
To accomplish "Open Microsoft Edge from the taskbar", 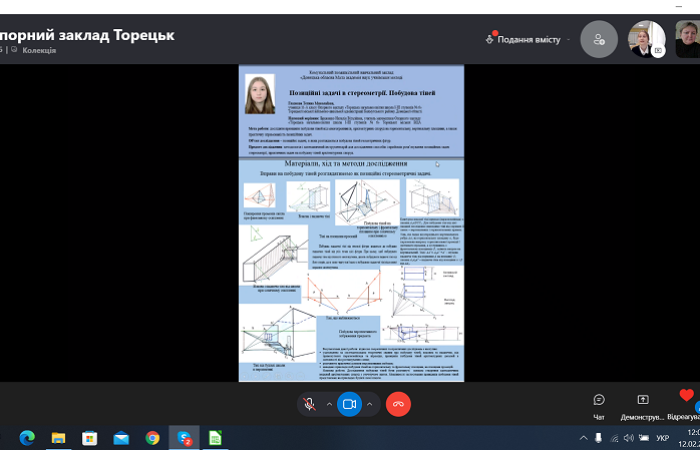I will click(27, 437).
